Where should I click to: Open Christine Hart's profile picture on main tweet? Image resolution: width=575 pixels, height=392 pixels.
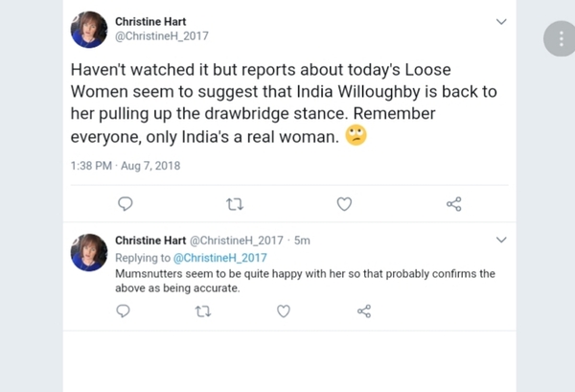click(x=89, y=30)
